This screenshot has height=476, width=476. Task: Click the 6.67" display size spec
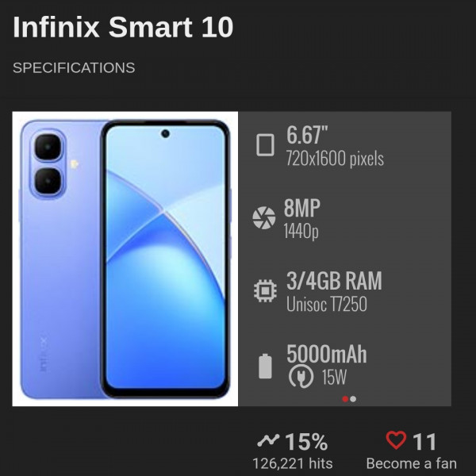[x=307, y=135]
